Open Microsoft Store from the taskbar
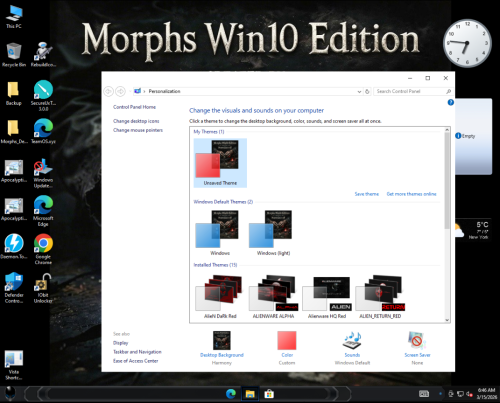Viewport: 500px width, 403px height. coord(269,394)
